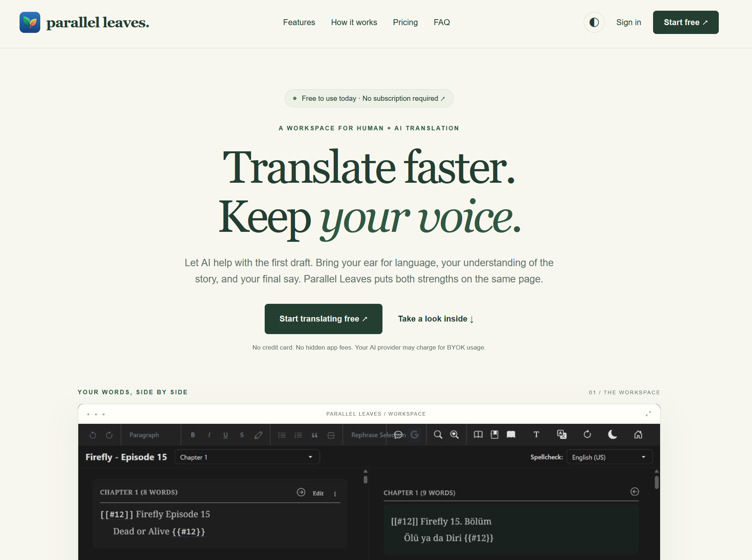Click the right pane scrollbar thumb

tap(656, 482)
